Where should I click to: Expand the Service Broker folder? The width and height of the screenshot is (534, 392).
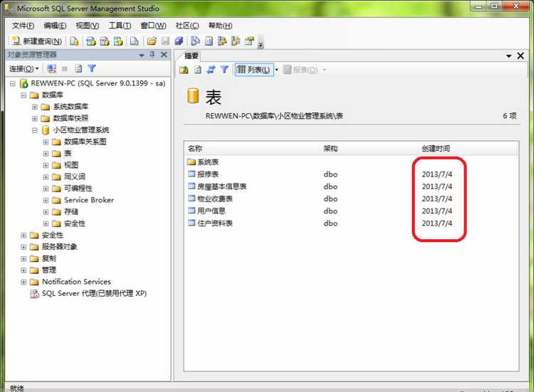[46, 201]
